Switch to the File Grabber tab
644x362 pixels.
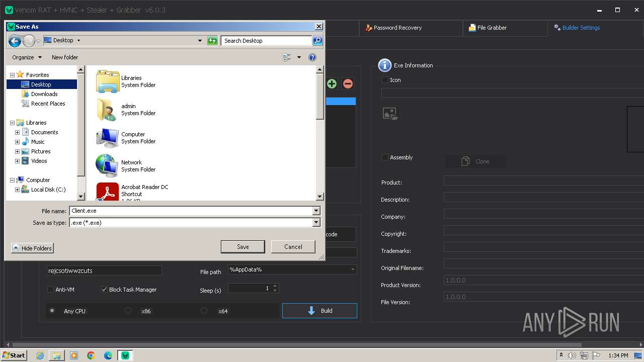488,28
